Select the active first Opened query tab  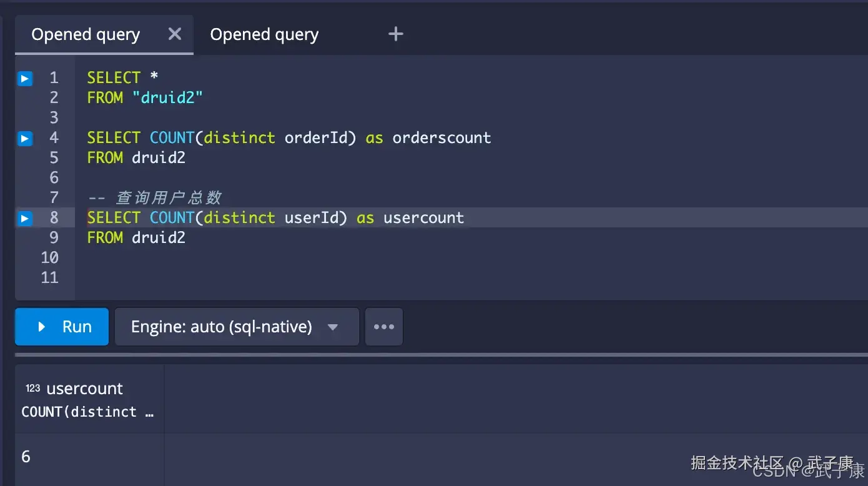[86, 35]
